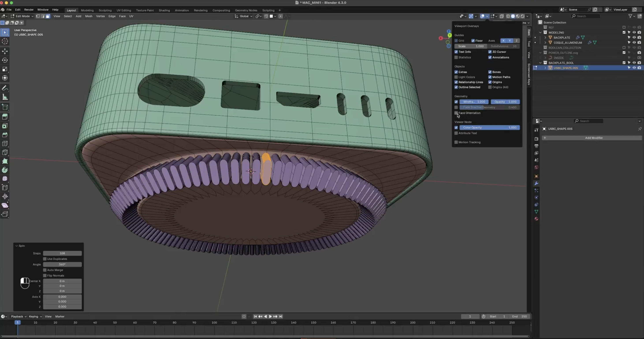Enable Face Orientation overlay checkbox
The image size is (644, 339).
456,113
